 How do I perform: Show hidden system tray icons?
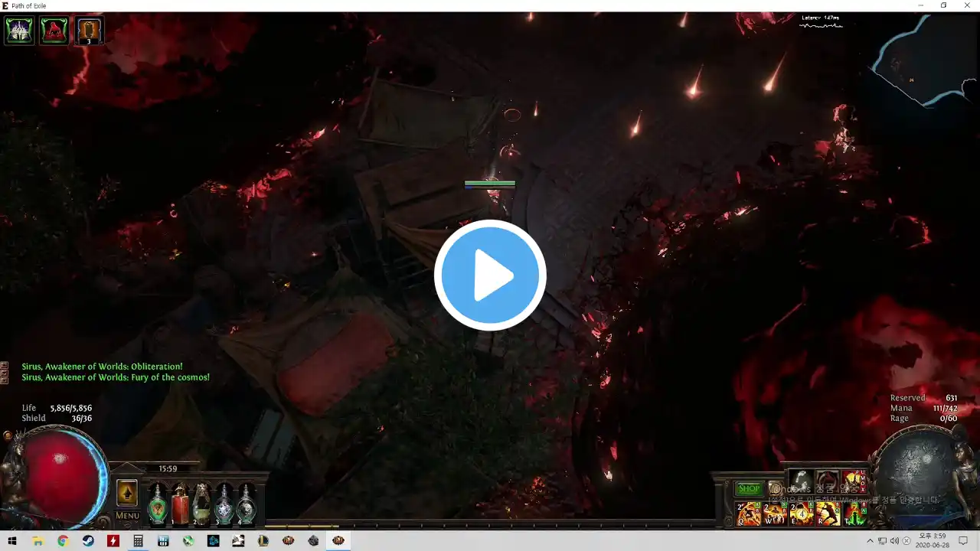pos(870,541)
